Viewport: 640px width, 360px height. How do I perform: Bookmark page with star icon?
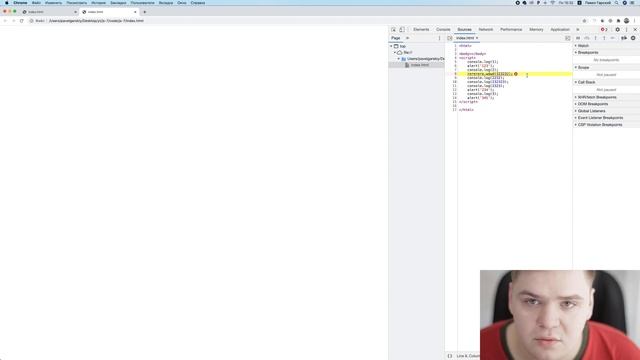coord(584,20)
